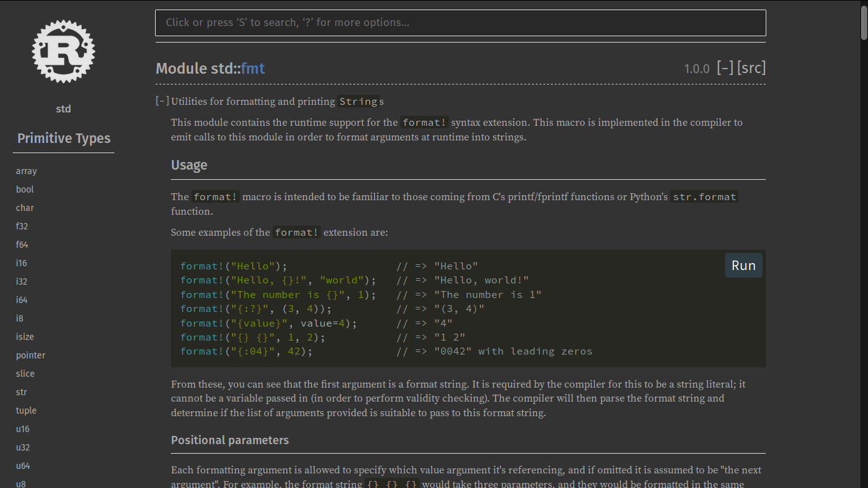This screenshot has width=868, height=488.
Task: Open the i32 primitive type
Action: click(22, 281)
